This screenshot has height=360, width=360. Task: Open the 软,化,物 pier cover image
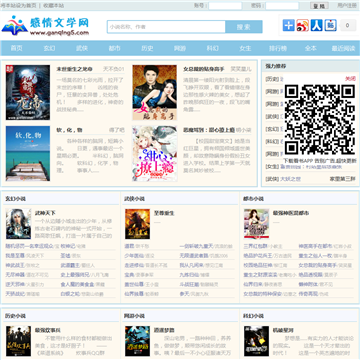click(28, 153)
